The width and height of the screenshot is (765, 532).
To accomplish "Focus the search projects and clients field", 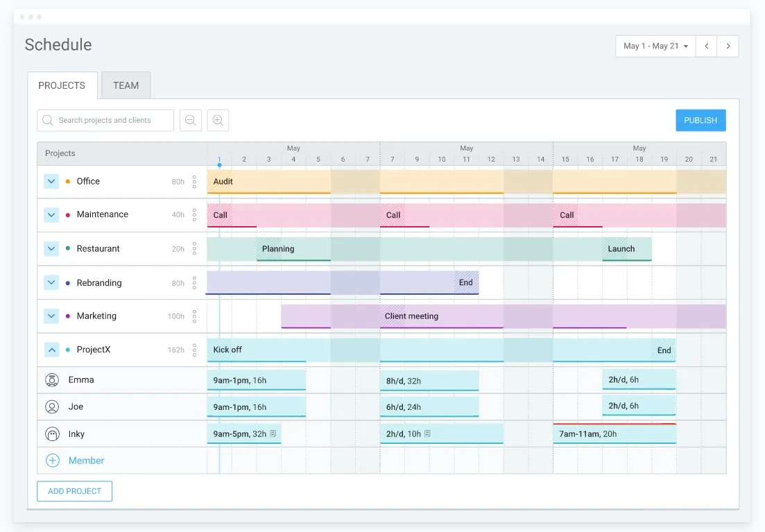I will [105, 120].
